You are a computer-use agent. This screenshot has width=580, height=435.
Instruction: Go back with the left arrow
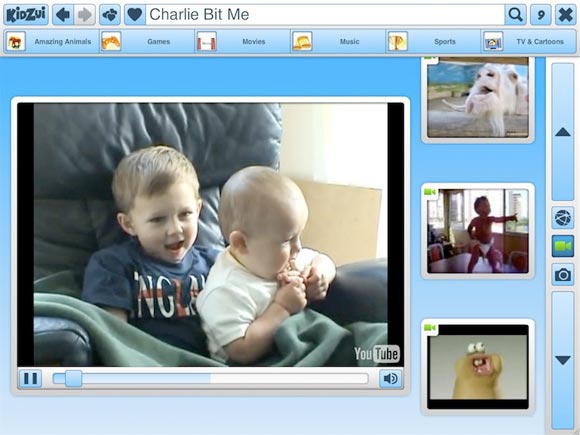(63, 15)
